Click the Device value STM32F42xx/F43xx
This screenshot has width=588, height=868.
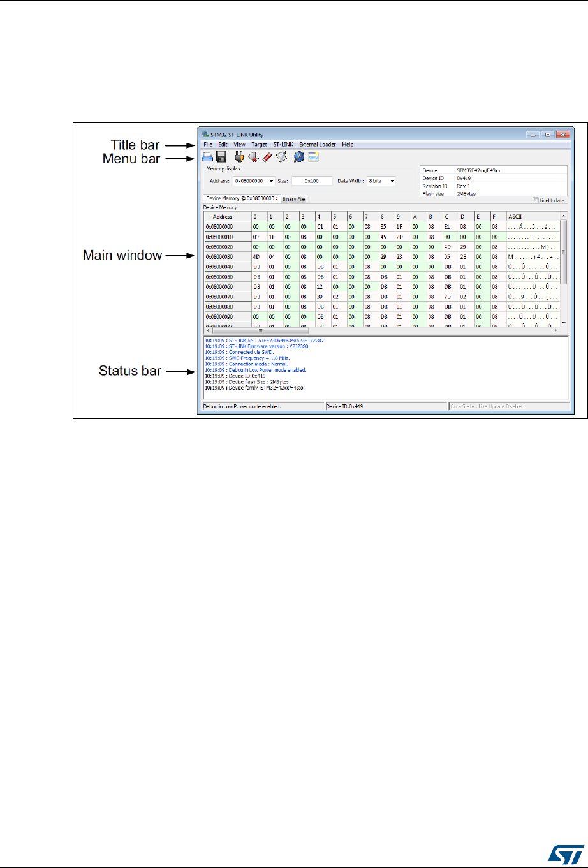(x=479, y=171)
